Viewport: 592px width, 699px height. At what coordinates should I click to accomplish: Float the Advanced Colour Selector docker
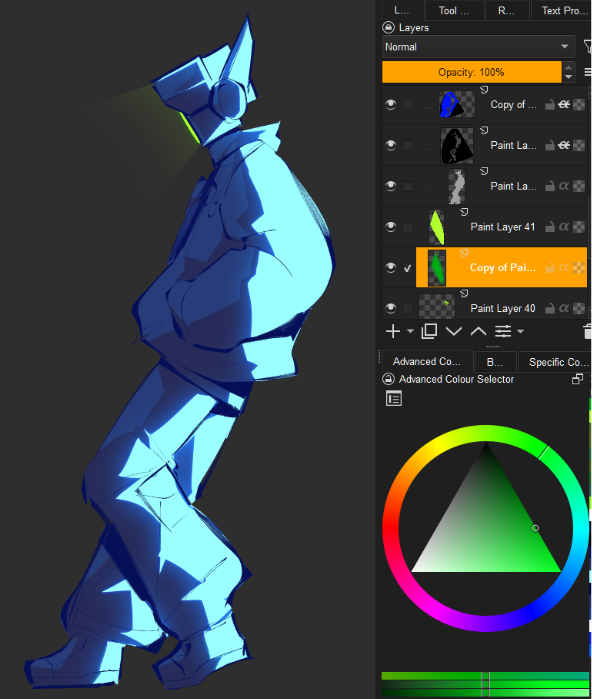pyautogui.click(x=577, y=379)
